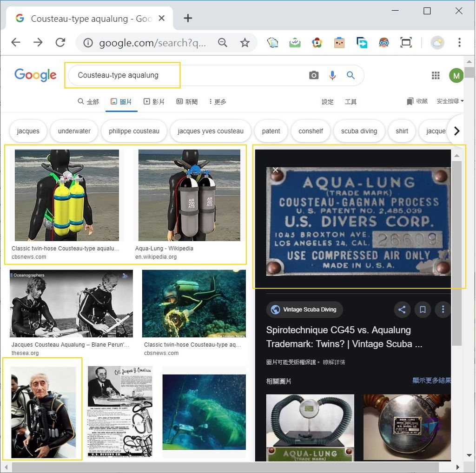Viewport: 476px width, 473px height.
Task: Click the bottom horizontal scrollbar
Action: pos(225,467)
